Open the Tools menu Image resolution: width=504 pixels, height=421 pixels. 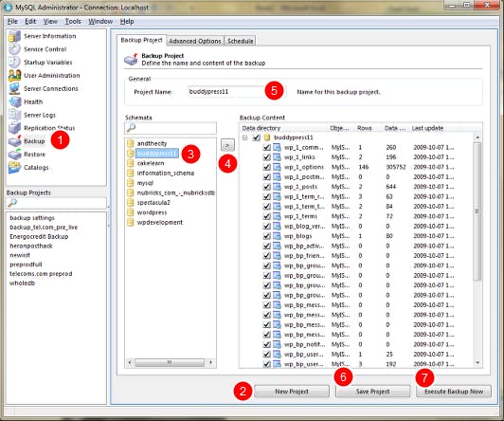[x=73, y=22]
